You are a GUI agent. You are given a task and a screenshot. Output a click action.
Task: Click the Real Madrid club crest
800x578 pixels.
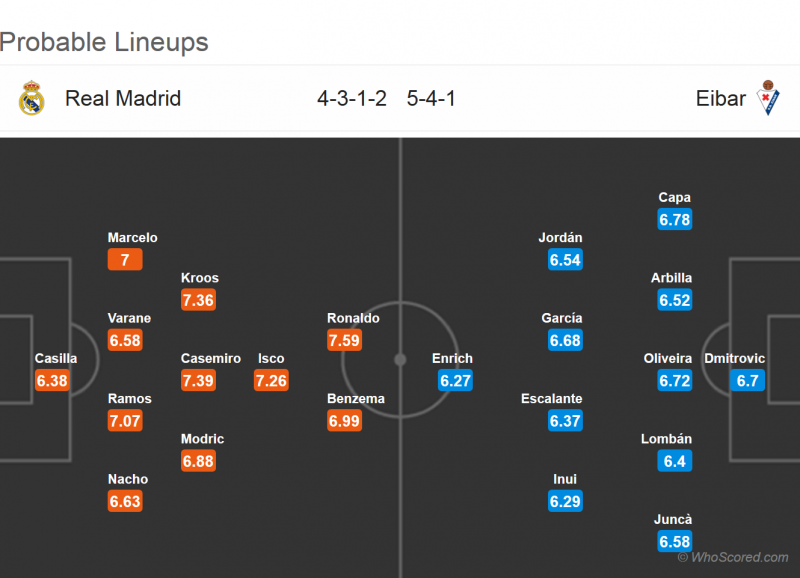32,98
